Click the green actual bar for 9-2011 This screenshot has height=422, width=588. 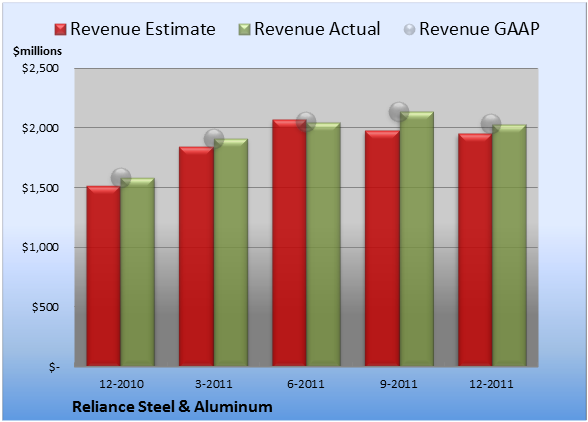coord(417,239)
